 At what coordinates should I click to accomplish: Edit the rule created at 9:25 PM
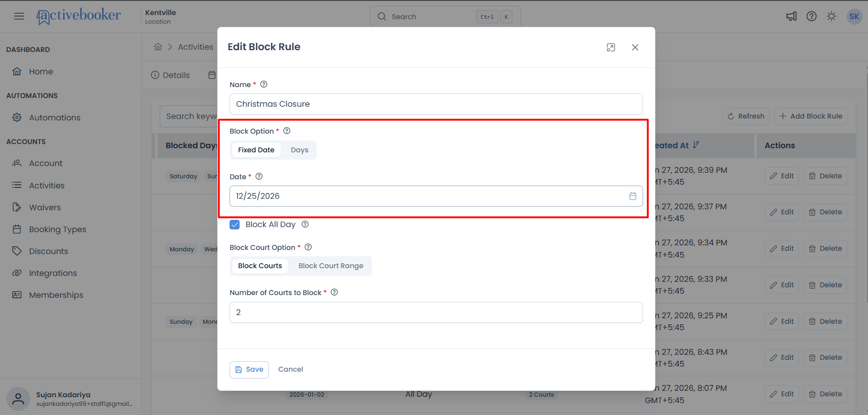pos(782,322)
